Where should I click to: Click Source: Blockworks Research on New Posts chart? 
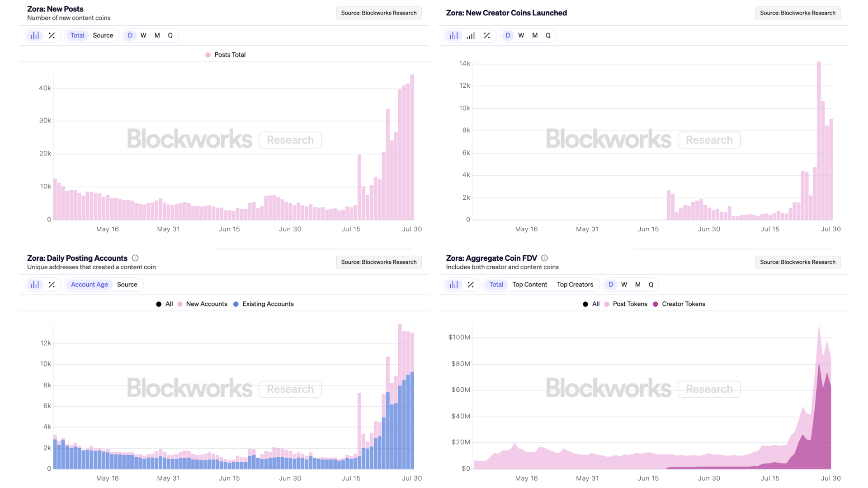pos(378,13)
